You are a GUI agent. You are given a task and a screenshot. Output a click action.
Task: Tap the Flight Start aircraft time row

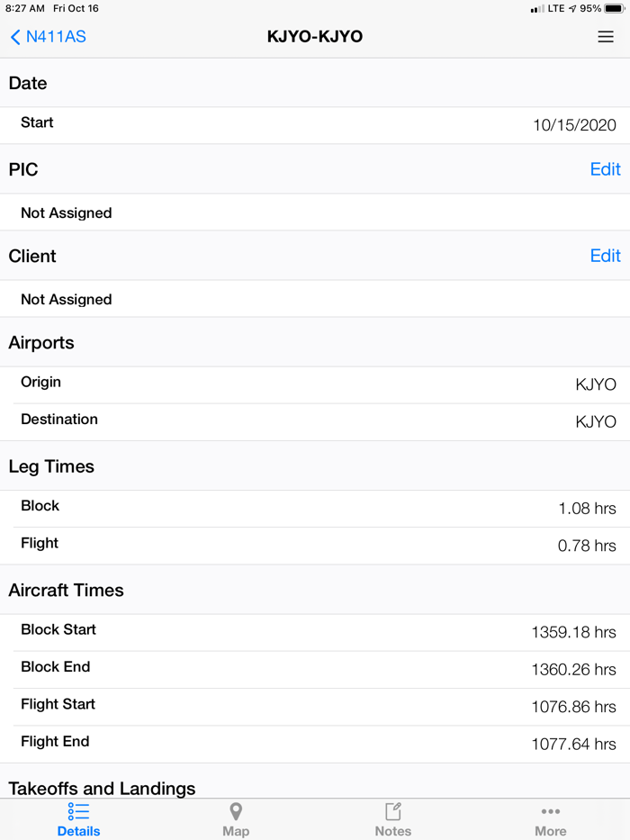[x=315, y=705]
